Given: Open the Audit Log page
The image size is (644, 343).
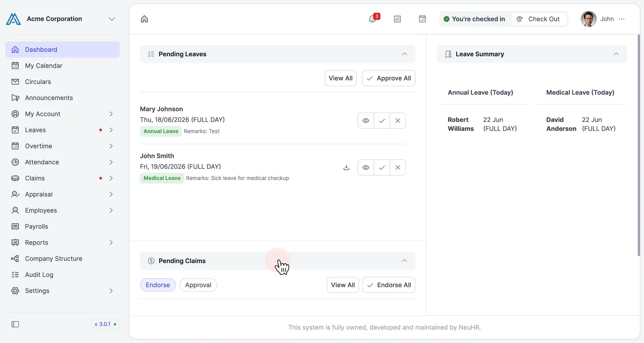Looking at the screenshot, I should (63, 275).
